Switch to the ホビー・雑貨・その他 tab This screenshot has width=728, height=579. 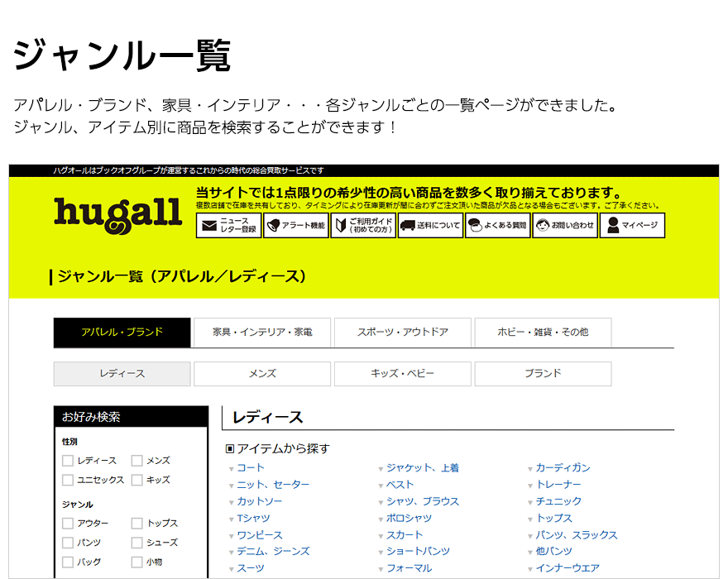pyautogui.click(x=544, y=332)
